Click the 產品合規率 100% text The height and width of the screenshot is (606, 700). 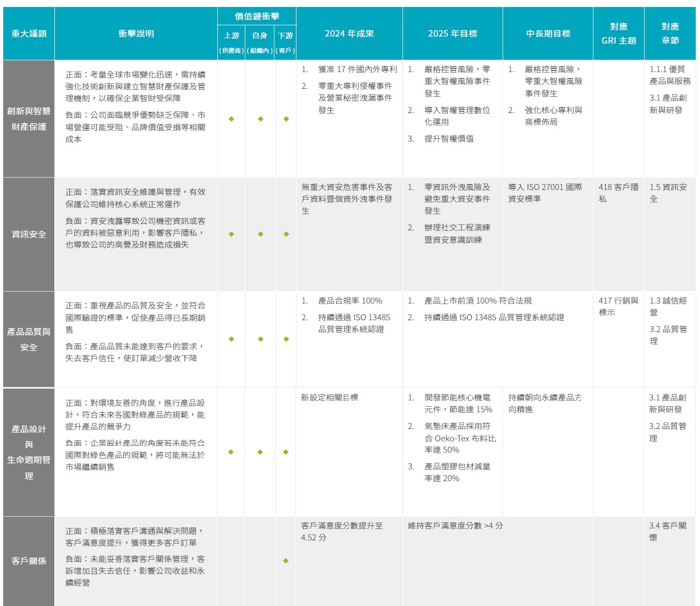[350, 301]
